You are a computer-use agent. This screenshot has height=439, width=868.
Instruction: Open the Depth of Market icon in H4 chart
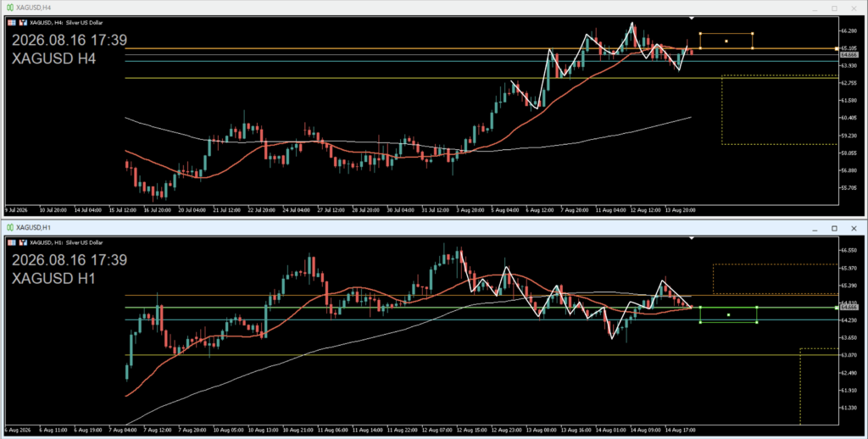12,23
